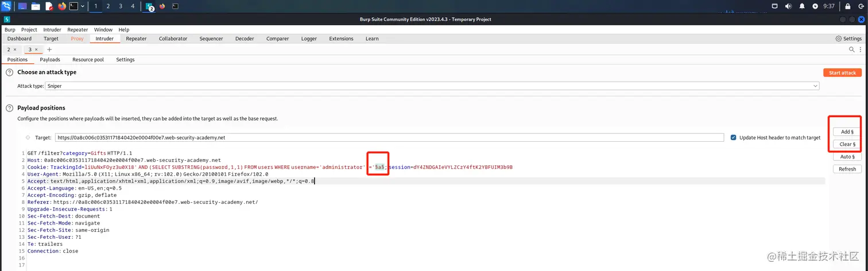Switch to workspace 4
Screen dimensions: 868x271
[x=133, y=6]
